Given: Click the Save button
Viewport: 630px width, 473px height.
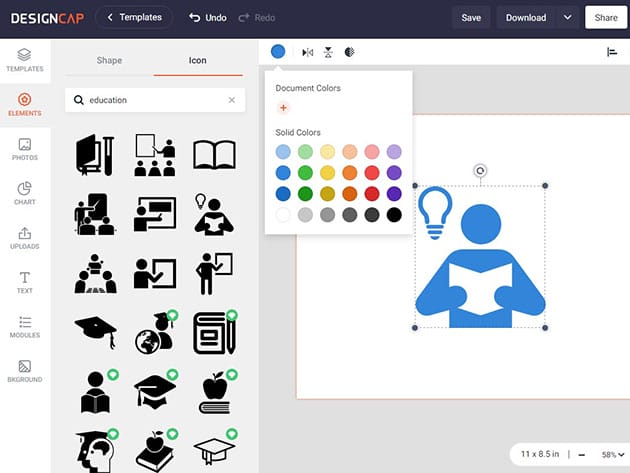Looking at the screenshot, I should coord(471,17).
